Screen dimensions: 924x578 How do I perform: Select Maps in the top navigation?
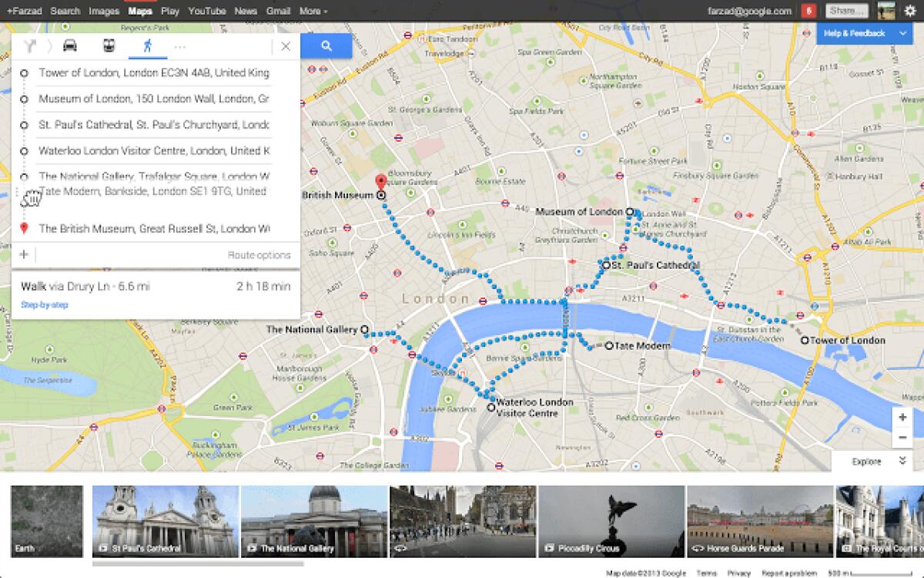[x=140, y=11]
